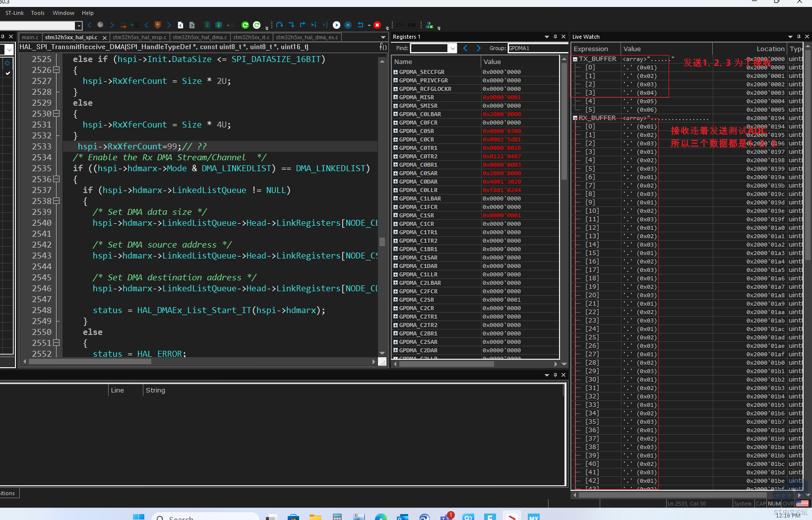Open Registers 1 panel menu arrow
Screen dimensions: 812x520
547,37
